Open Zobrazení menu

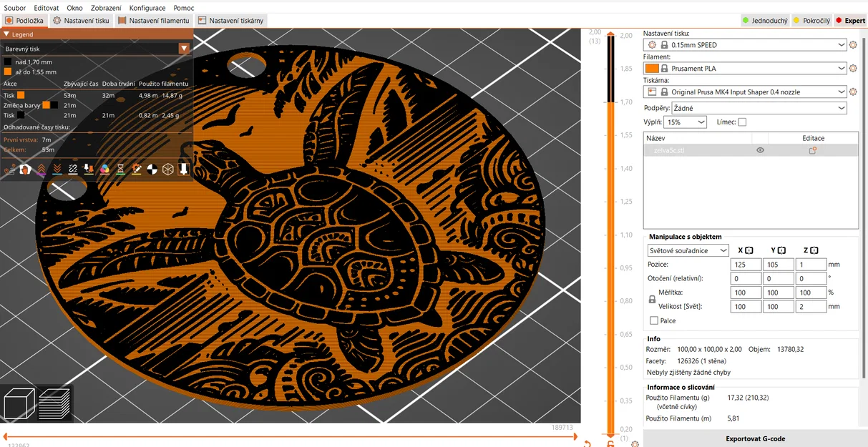[x=106, y=8]
